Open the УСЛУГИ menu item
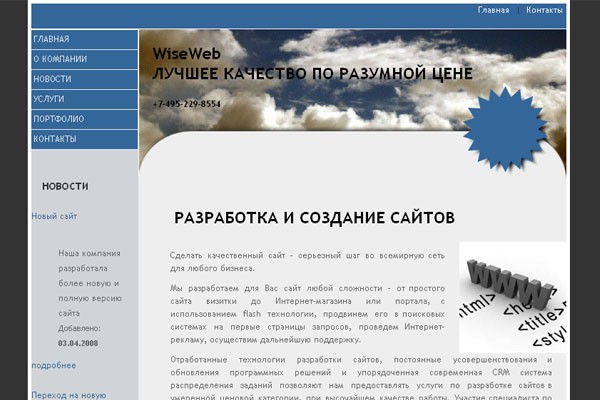Image resolution: width=600 pixels, height=400 pixels. pos(85,99)
